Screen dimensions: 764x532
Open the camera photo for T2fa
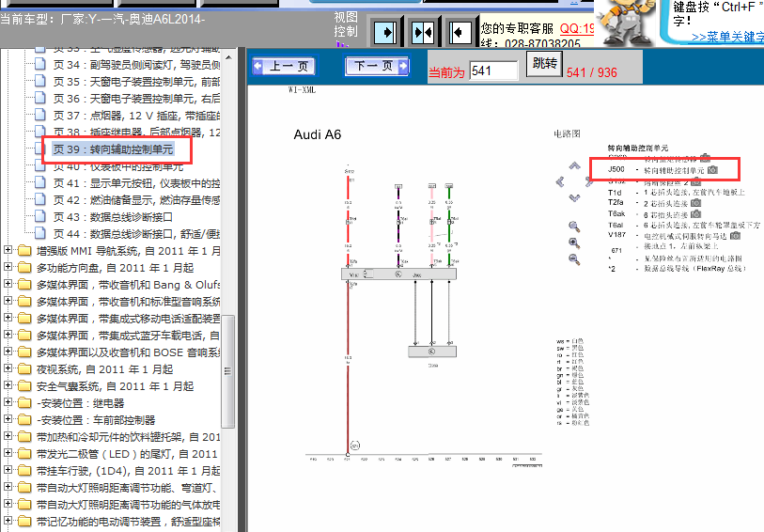click(695, 203)
